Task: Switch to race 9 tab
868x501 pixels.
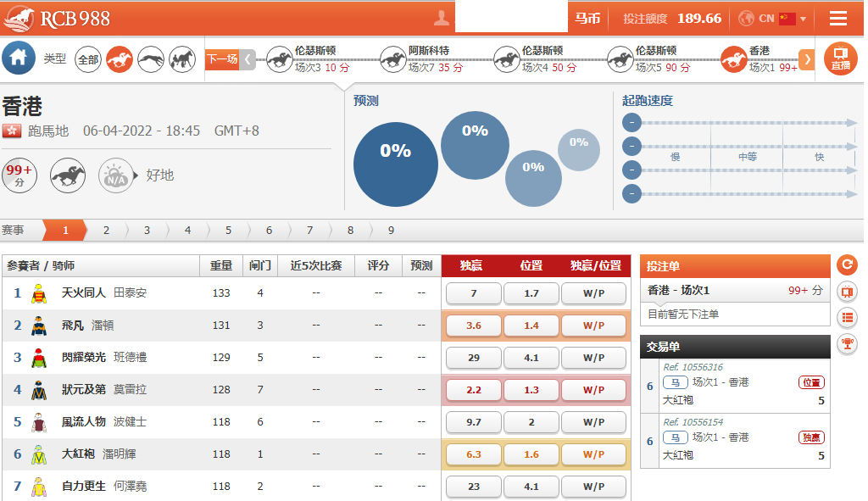Action: pyautogui.click(x=391, y=230)
